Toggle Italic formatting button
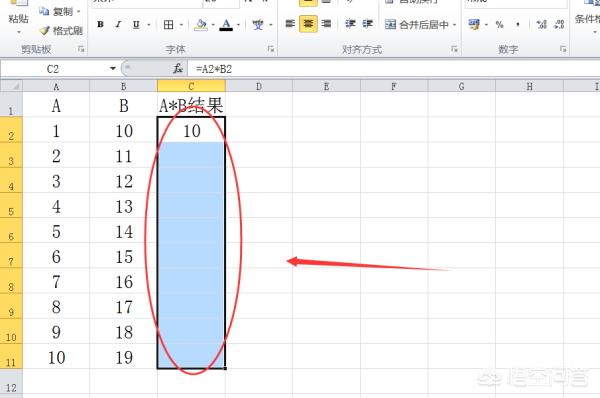The image size is (600, 398). click(118, 24)
